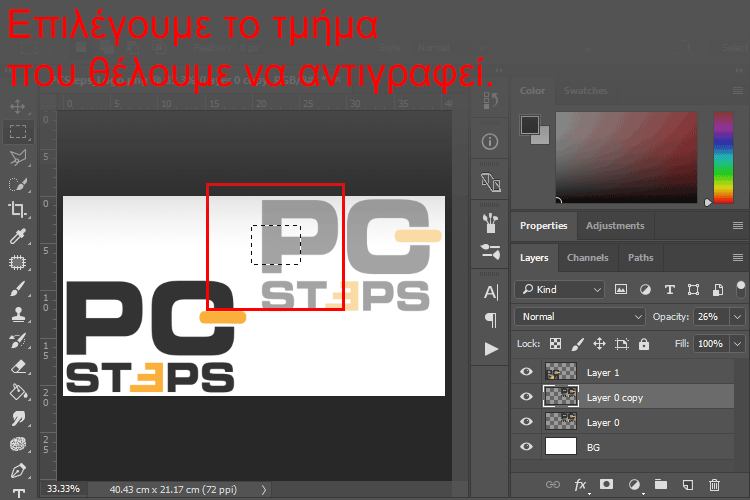Click the link layers button
The image size is (750, 500).
(x=552, y=485)
